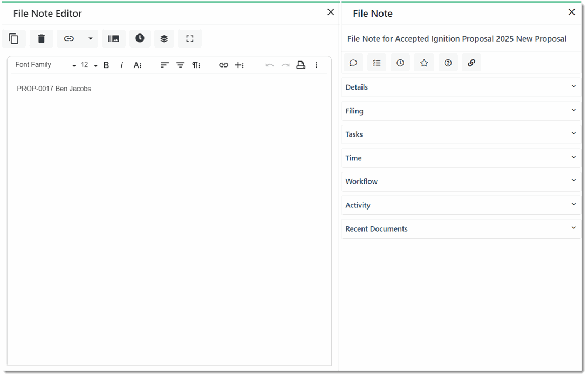Click the stacked layers icon
Image resolution: width=588 pixels, height=377 pixels.
pos(164,39)
